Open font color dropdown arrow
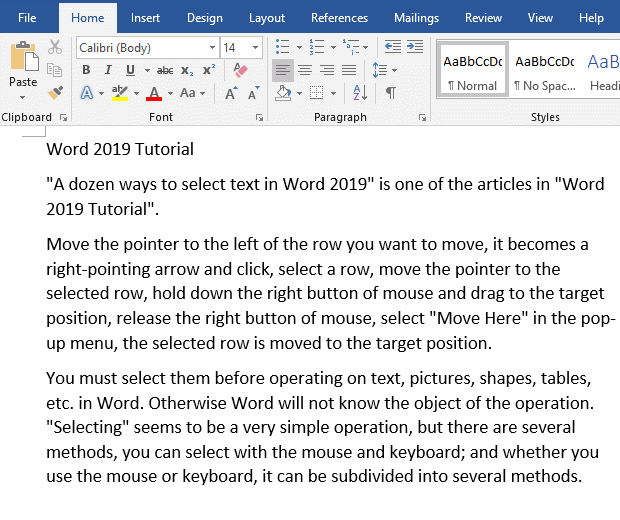 click(x=170, y=94)
